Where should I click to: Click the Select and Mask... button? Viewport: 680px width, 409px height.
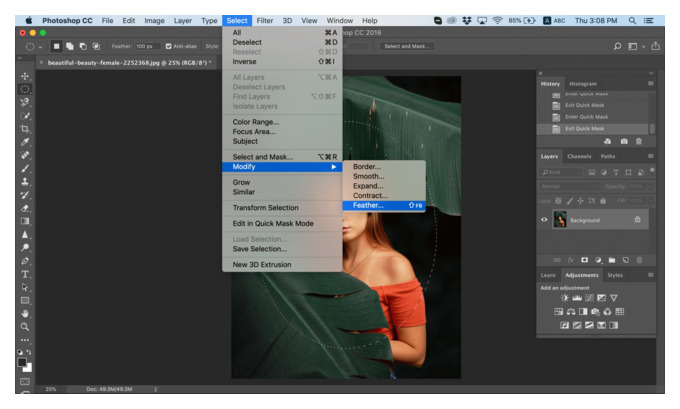tap(407, 46)
